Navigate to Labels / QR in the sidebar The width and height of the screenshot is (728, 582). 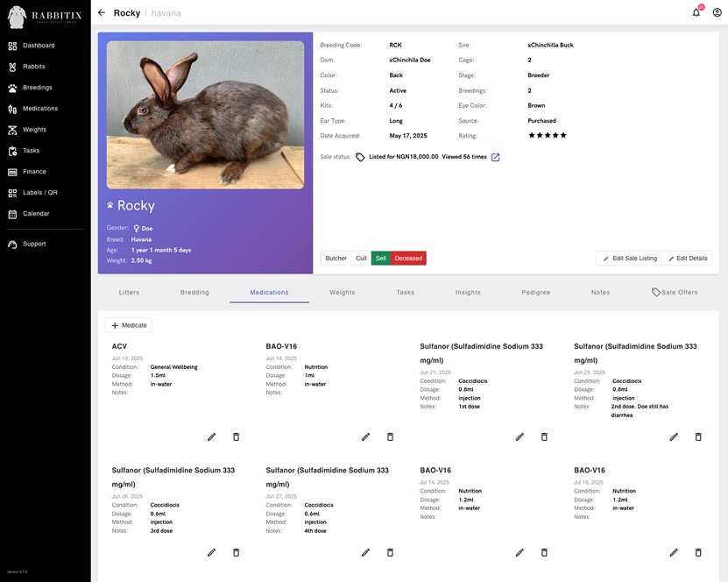(x=40, y=192)
